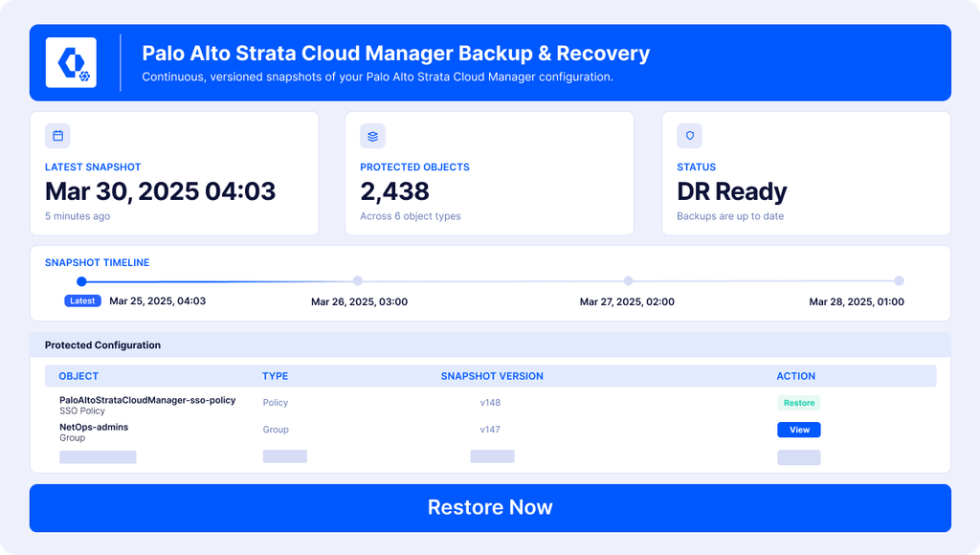980x555 pixels.
Task: Click 'Across 6 object types' text
Action: tap(410, 216)
